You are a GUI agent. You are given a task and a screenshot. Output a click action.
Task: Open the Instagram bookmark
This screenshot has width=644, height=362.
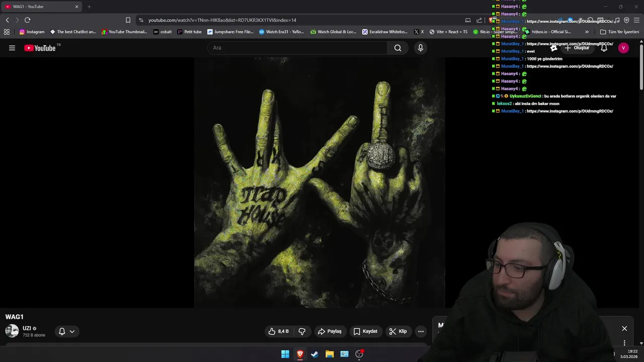[32, 32]
